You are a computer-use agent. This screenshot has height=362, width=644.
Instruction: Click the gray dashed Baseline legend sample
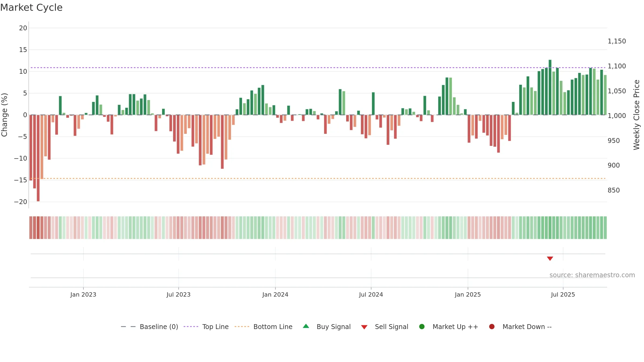[x=128, y=327]
